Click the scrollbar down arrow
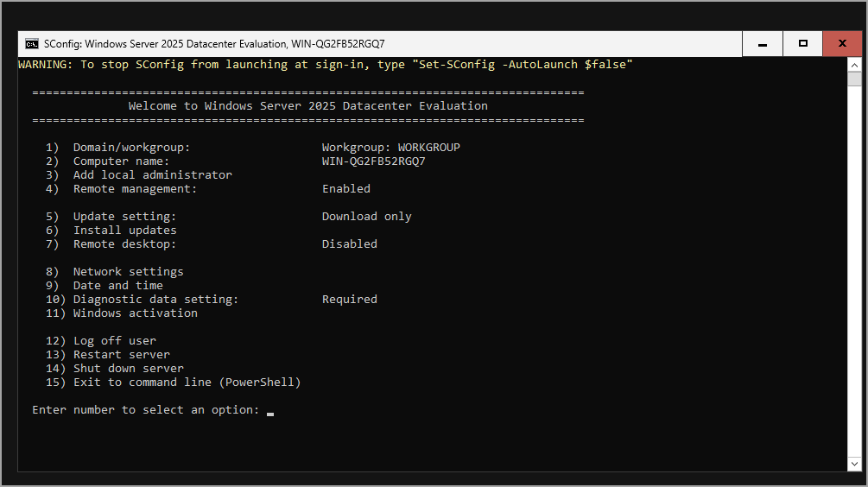 click(x=854, y=464)
